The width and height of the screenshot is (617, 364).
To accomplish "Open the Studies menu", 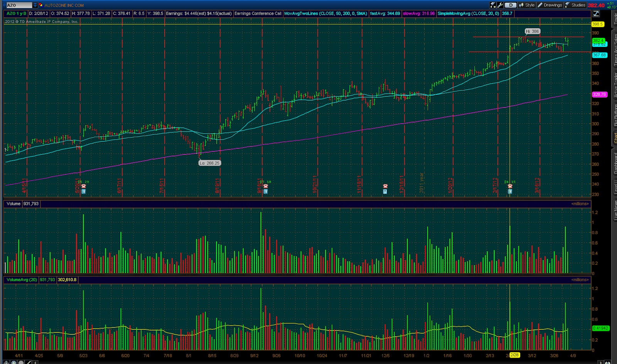I will point(575,5).
